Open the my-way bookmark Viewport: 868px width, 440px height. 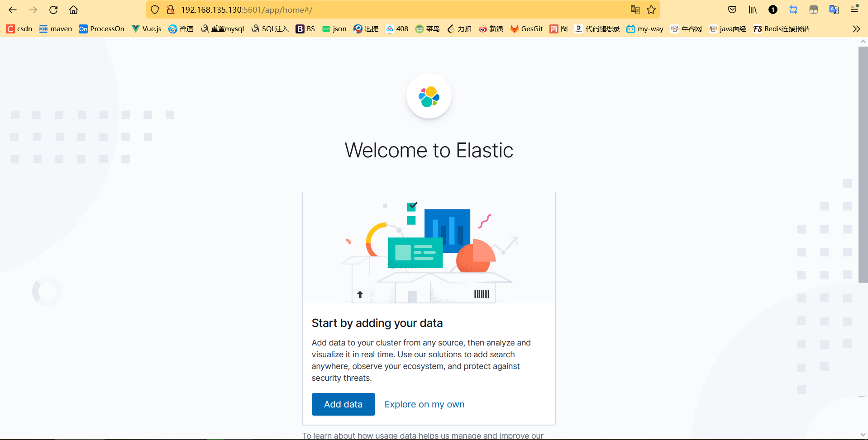click(645, 29)
